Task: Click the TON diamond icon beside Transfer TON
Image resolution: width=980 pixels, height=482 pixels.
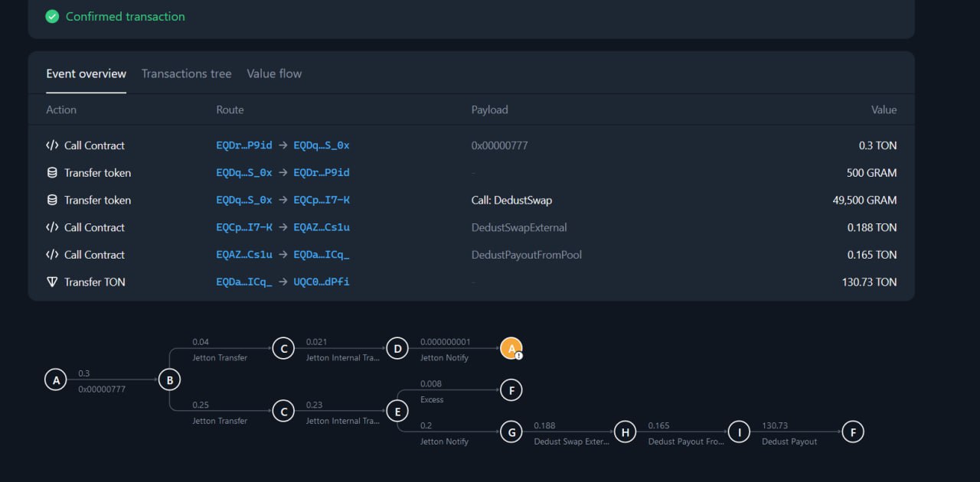Action: click(x=52, y=282)
